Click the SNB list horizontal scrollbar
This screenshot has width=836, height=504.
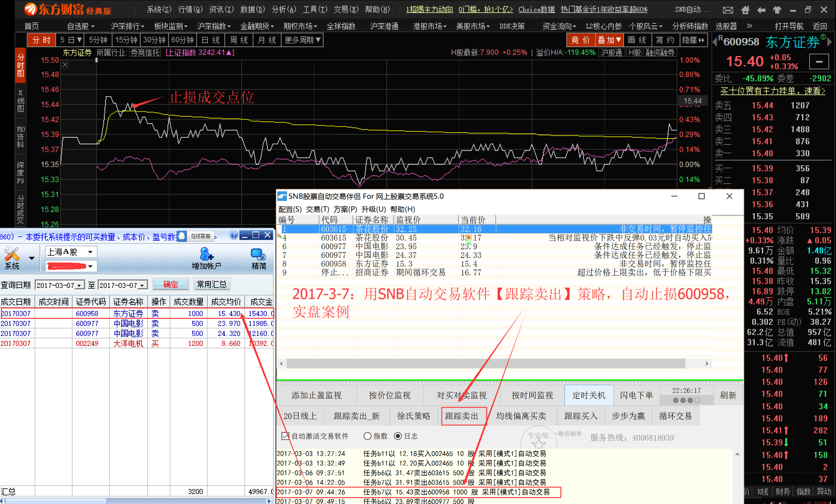click(x=485, y=364)
